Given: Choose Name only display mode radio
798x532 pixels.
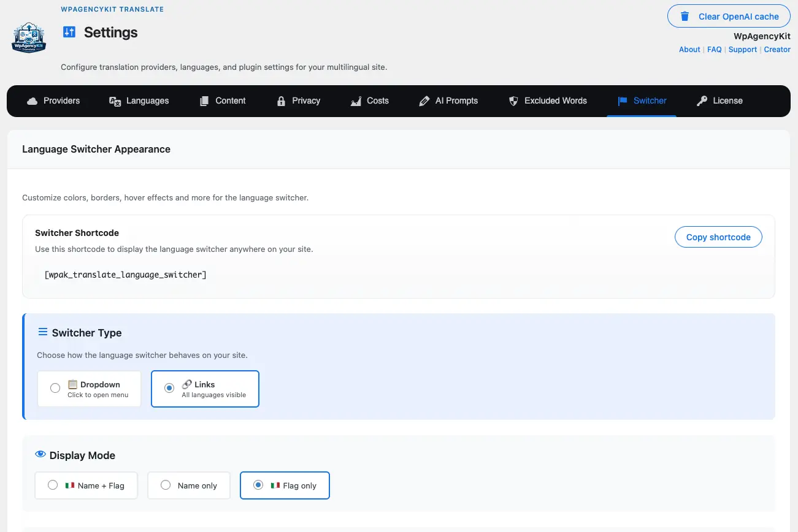Looking at the screenshot, I should (x=166, y=485).
